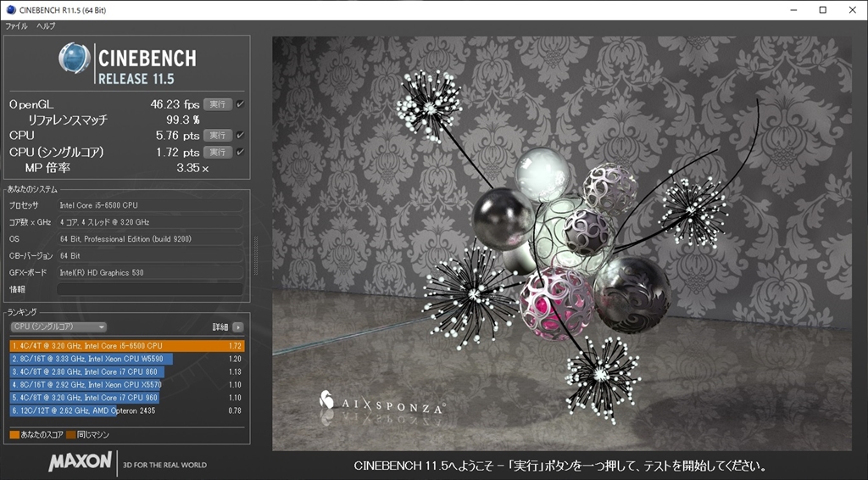Click the リファレンスマッチ value 99.3 %
868x480 pixels.
pyautogui.click(x=183, y=120)
